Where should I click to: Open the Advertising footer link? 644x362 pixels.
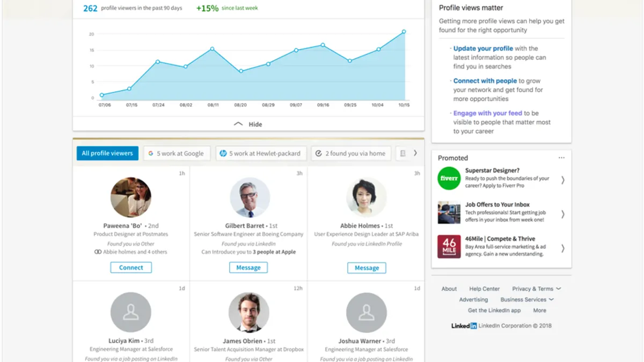click(x=473, y=299)
